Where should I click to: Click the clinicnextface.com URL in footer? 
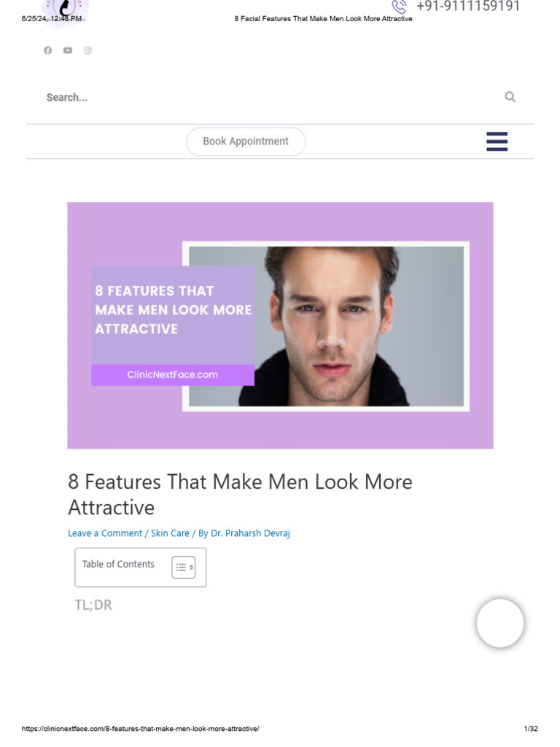tap(141, 729)
